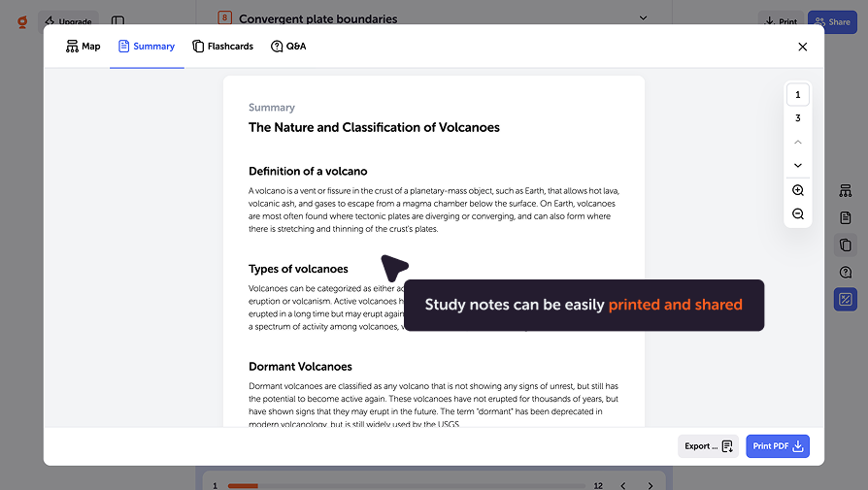Image resolution: width=868 pixels, height=490 pixels.
Task: Zoom in on the summary document
Action: tap(798, 190)
